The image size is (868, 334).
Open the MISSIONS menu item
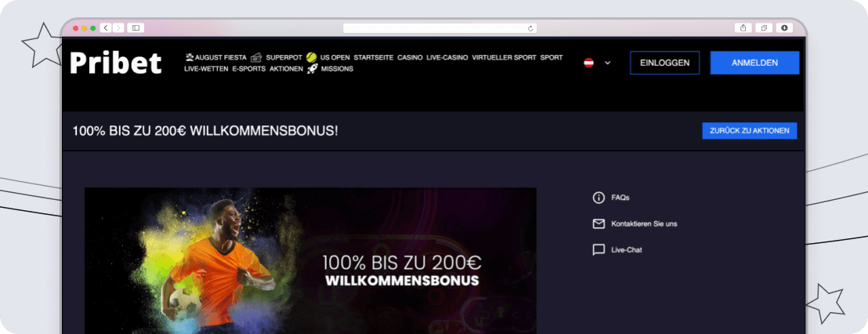point(337,69)
